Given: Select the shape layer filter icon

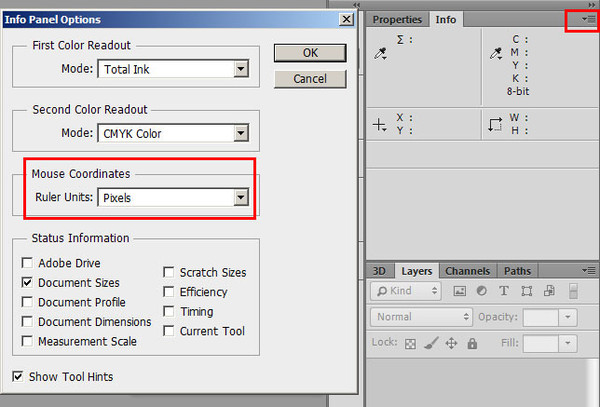Looking at the screenshot, I should (x=526, y=291).
